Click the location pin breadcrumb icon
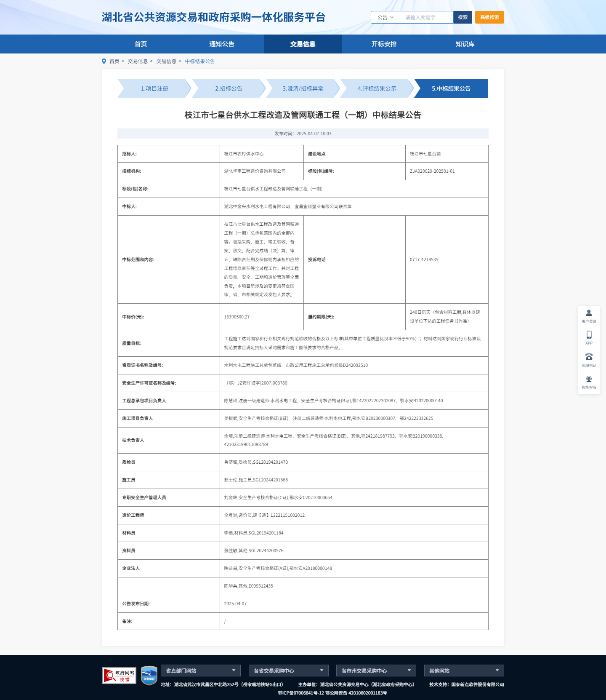 104,61
